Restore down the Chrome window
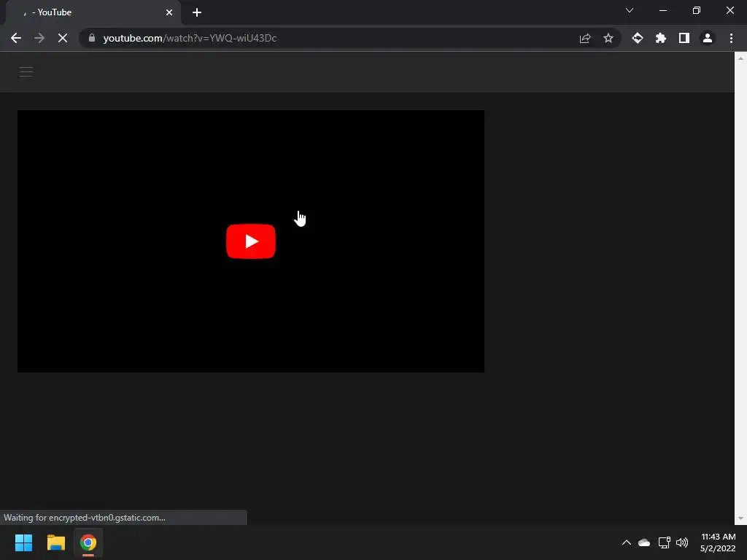Image resolution: width=747 pixels, height=560 pixels. pyautogui.click(x=697, y=10)
